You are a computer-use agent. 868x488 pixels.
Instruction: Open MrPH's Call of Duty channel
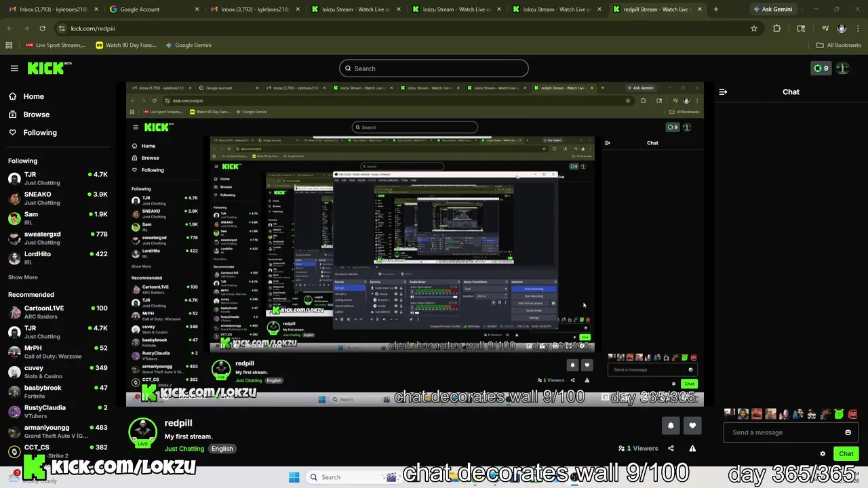tap(58, 352)
